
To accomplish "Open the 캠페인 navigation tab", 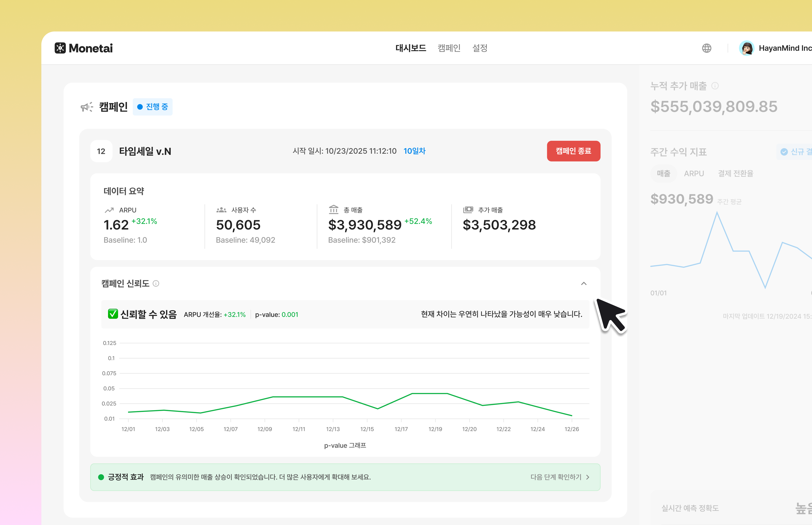I will pos(449,48).
